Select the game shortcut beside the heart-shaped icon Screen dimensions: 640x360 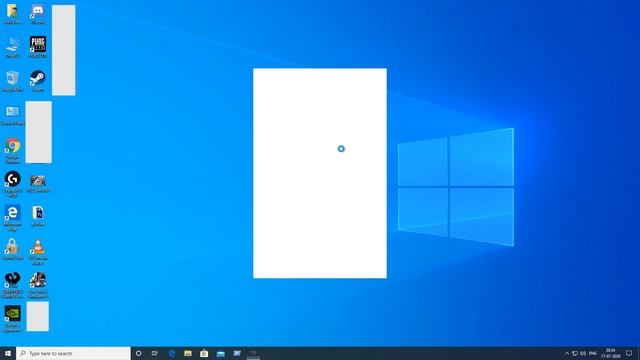click(38, 285)
